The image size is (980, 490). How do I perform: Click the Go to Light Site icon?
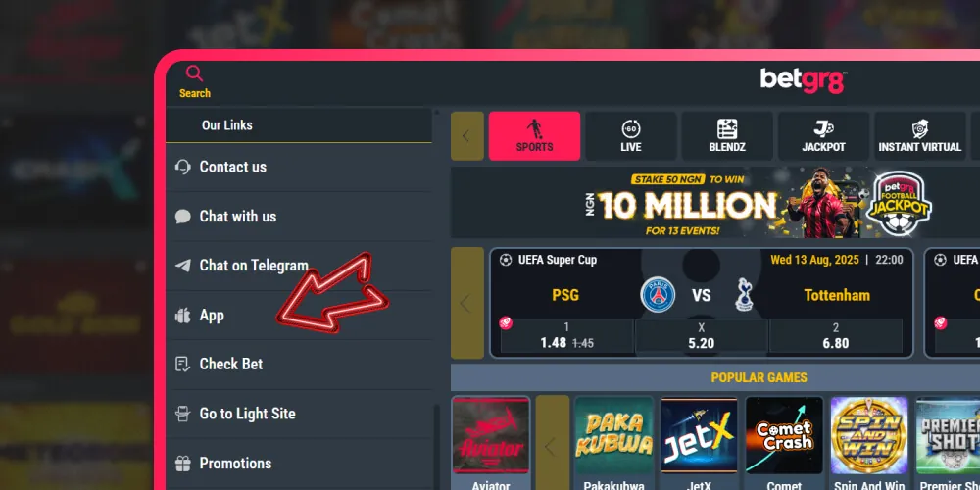182,414
